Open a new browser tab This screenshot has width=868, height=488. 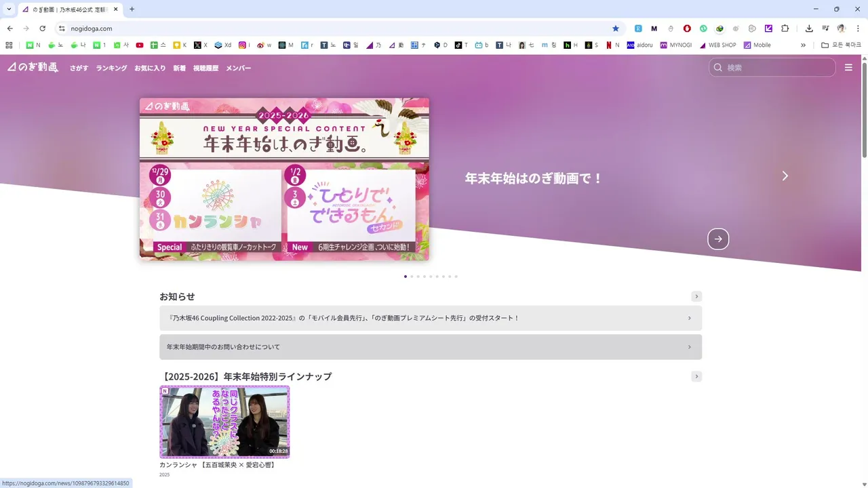[x=132, y=9]
